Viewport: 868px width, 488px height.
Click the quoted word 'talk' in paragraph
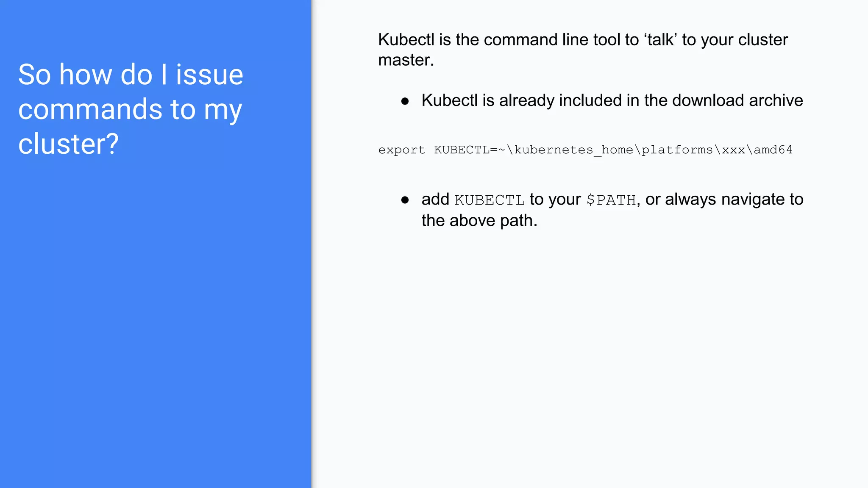[x=660, y=40]
